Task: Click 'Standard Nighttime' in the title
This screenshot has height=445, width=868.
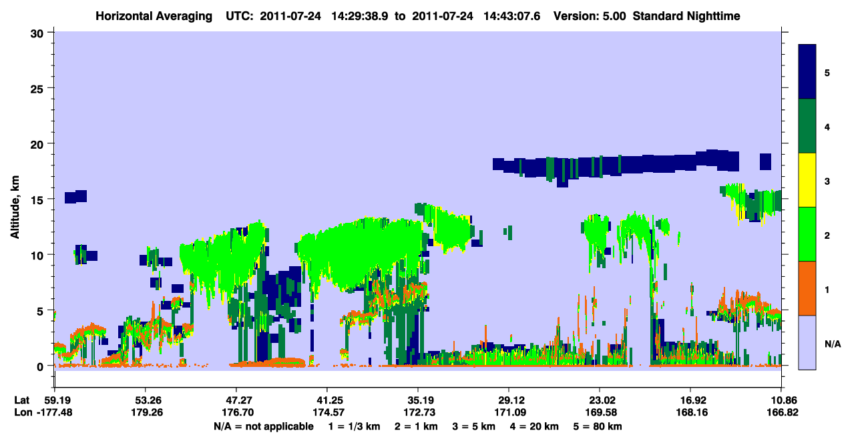Action: click(x=687, y=15)
